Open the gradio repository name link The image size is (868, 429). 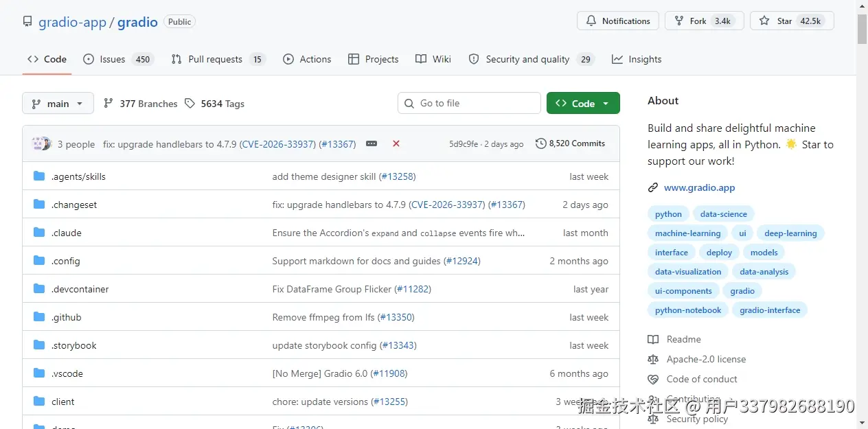click(x=137, y=22)
